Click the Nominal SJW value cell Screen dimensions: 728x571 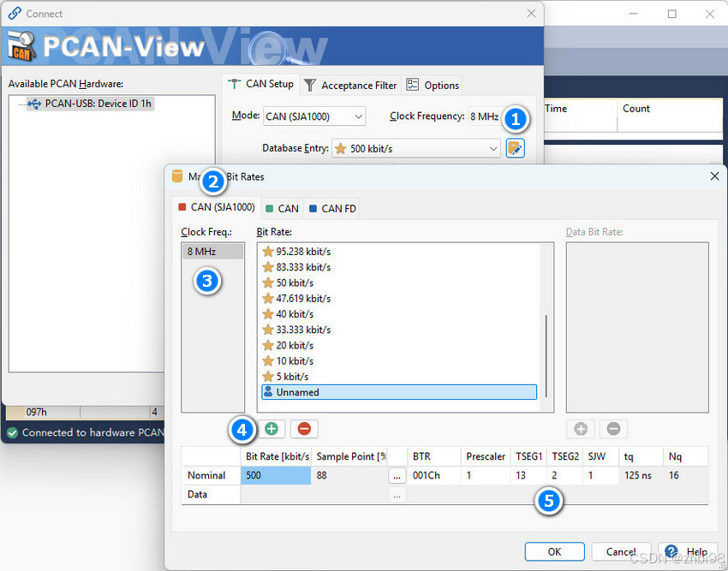pos(600,475)
